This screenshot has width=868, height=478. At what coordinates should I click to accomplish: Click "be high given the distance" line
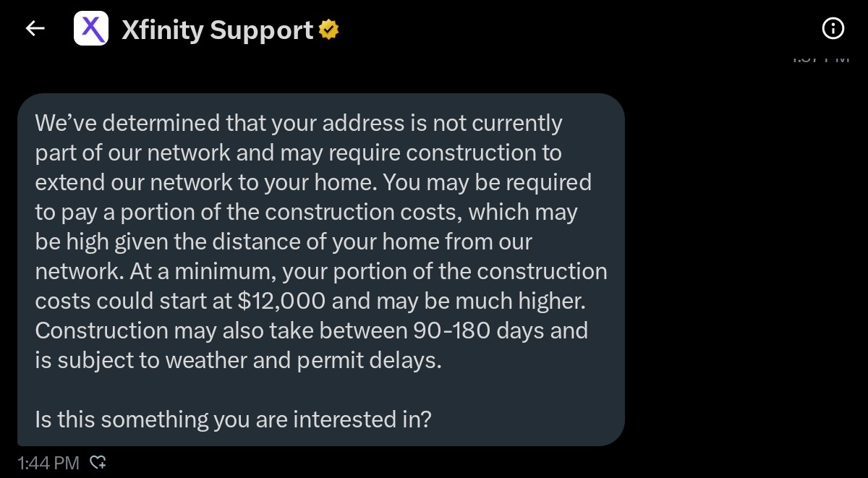tap(284, 242)
